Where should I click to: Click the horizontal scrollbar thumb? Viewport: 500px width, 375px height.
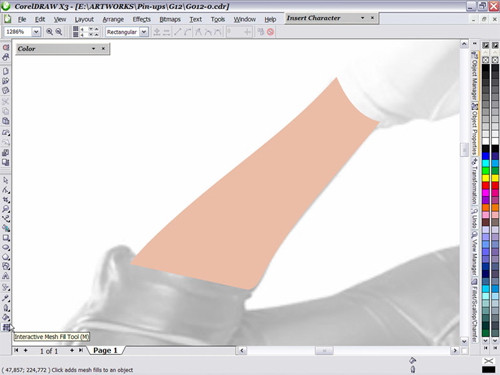pos(324,351)
